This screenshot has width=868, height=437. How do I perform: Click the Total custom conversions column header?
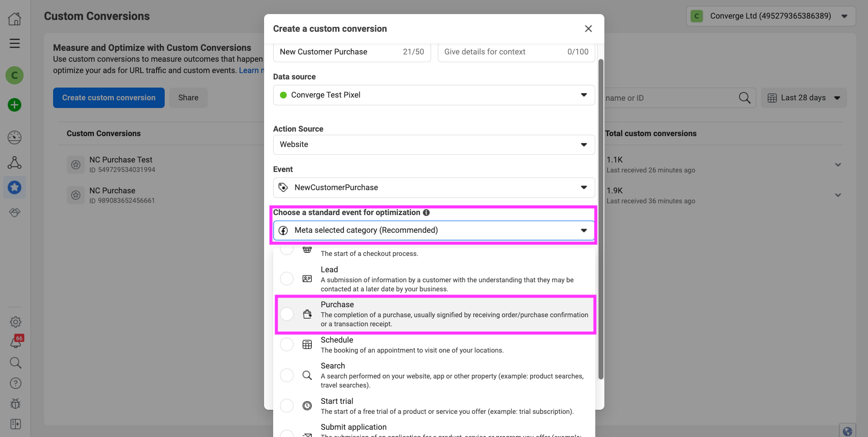pyautogui.click(x=651, y=133)
